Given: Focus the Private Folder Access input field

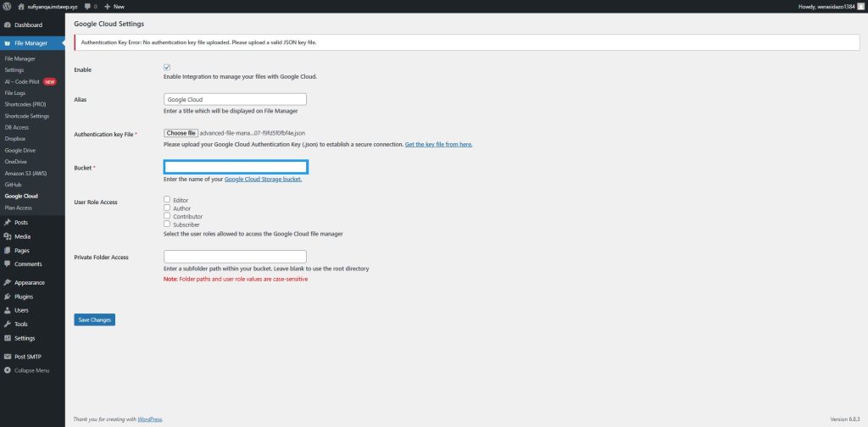Looking at the screenshot, I should click(x=235, y=256).
